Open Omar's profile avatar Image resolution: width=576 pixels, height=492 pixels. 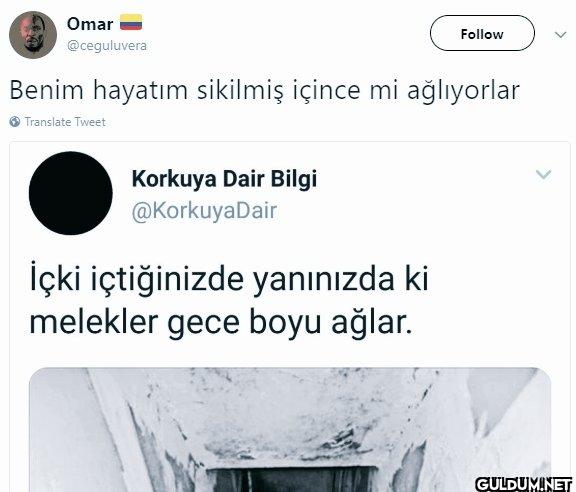point(33,35)
